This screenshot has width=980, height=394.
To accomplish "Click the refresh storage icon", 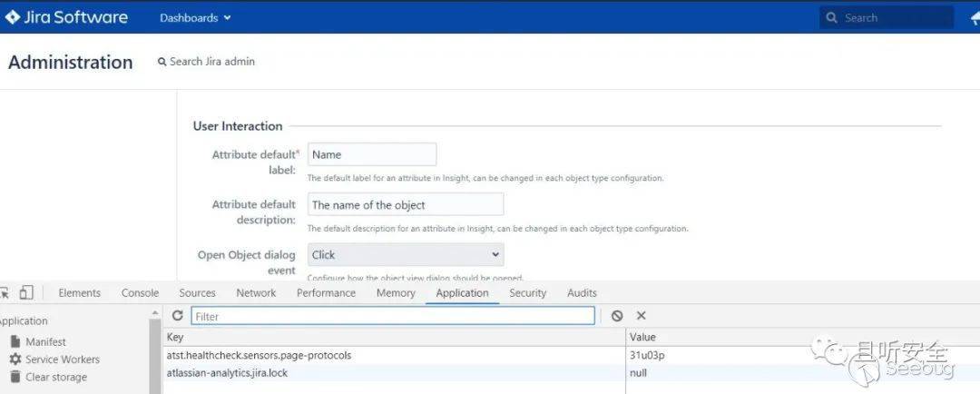I will click(178, 316).
